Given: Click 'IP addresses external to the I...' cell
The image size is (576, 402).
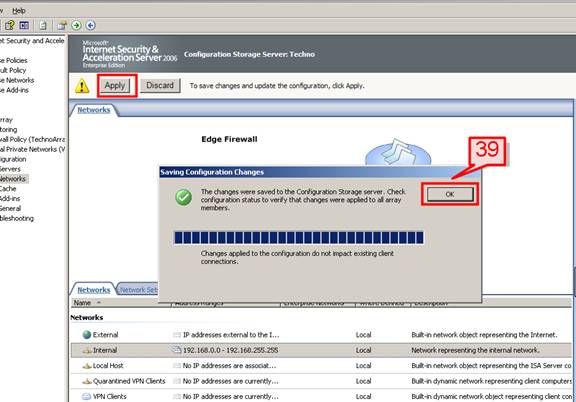Looking at the screenshot, I should point(231,335).
